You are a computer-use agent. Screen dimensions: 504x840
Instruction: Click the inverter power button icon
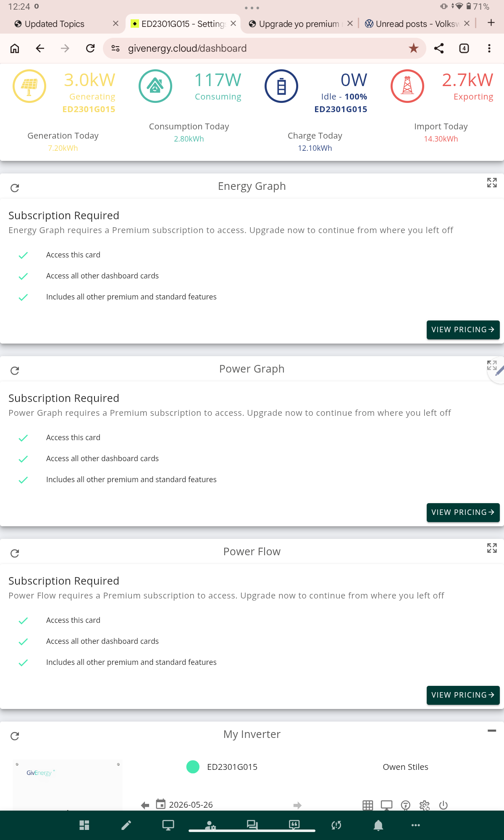(444, 805)
